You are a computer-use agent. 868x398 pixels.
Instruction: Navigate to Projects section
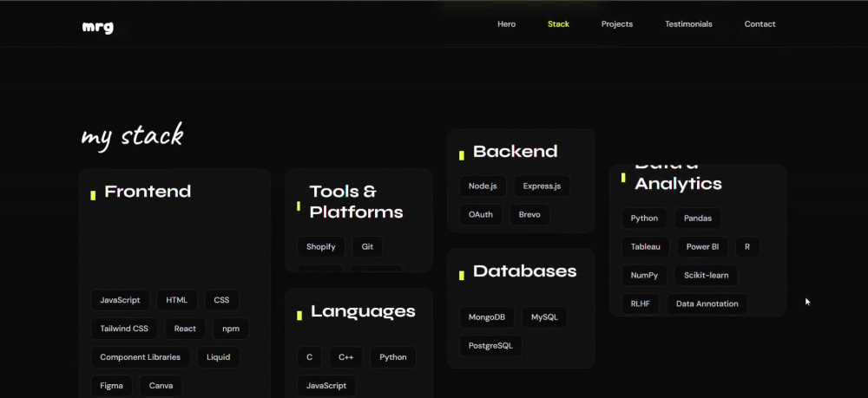(x=617, y=23)
